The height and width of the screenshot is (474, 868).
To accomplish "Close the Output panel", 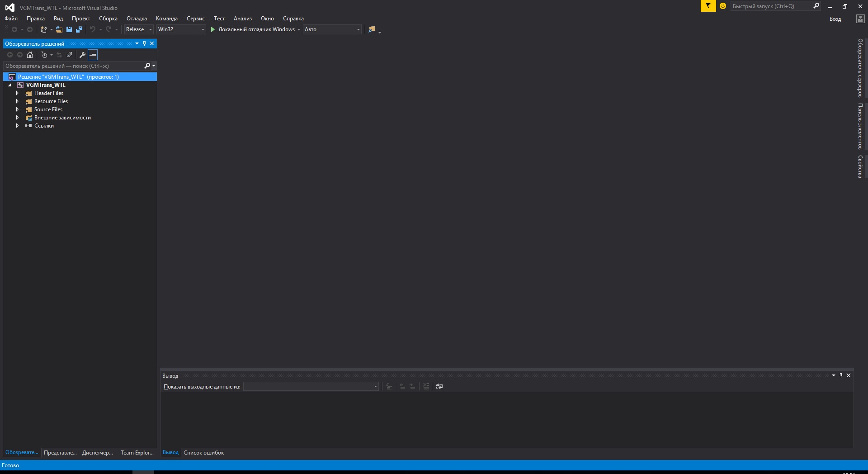I will (x=849, y=375).
